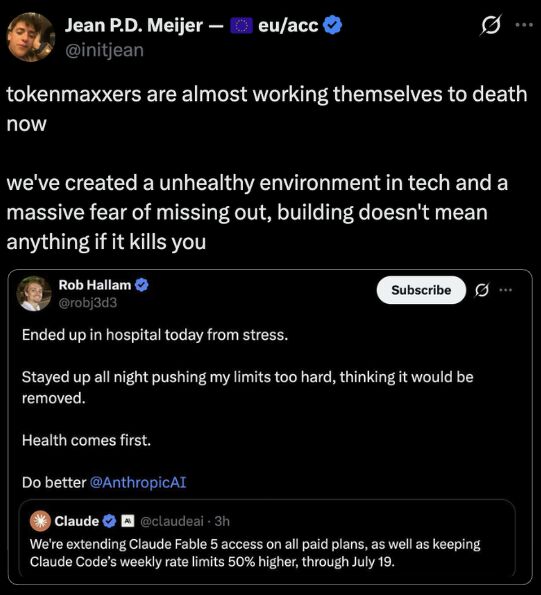
Task: Subscribe to Rob Hallam
Action: (x=421, y=290)
